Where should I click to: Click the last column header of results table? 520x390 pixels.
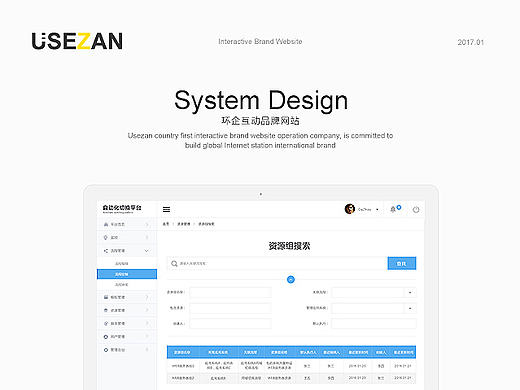403,352
